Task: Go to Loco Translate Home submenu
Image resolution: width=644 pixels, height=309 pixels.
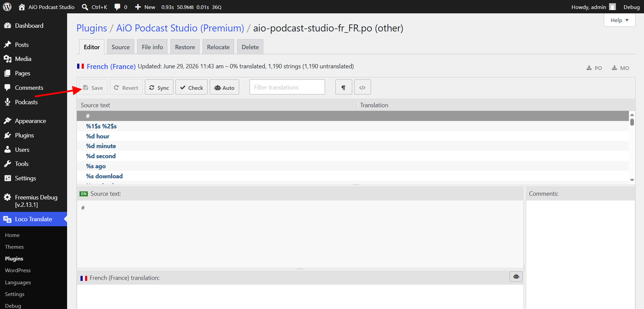Action: coord(12,235)
